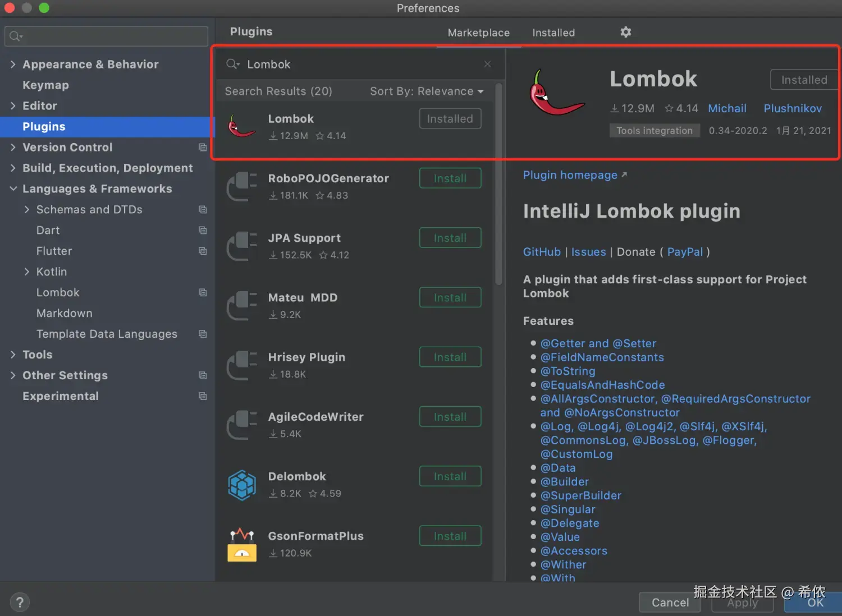
Task: Click project-level icon beside Schemas and DTDs
Action: [x=203, y=209]
